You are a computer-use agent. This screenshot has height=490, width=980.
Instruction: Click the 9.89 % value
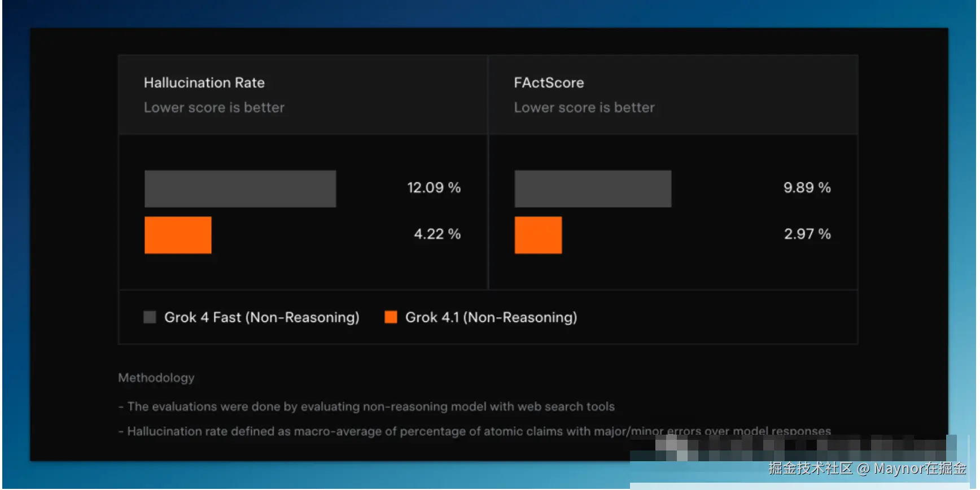[x=807, y=188]
